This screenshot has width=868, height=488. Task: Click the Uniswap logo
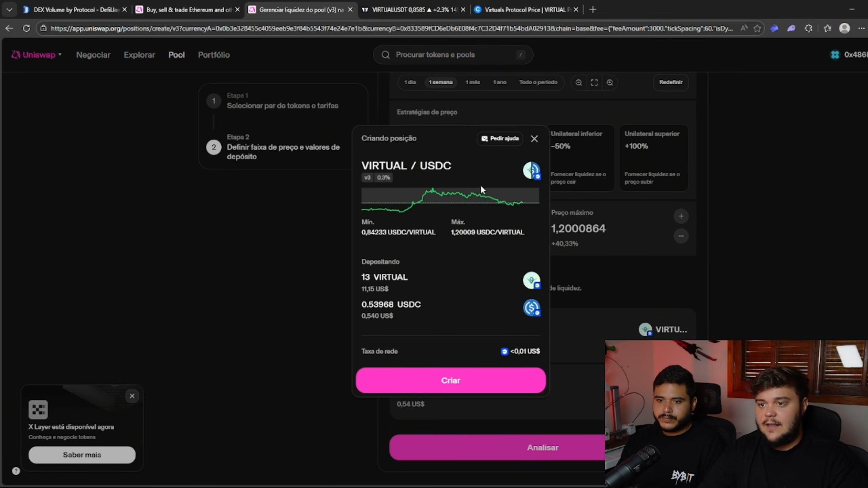(33, 55)
